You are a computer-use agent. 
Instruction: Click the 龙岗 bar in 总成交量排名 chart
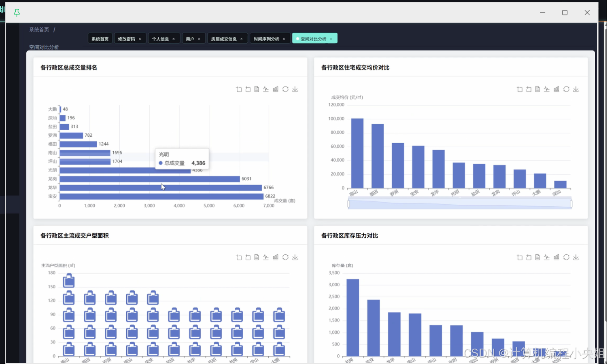click(150, 179)
